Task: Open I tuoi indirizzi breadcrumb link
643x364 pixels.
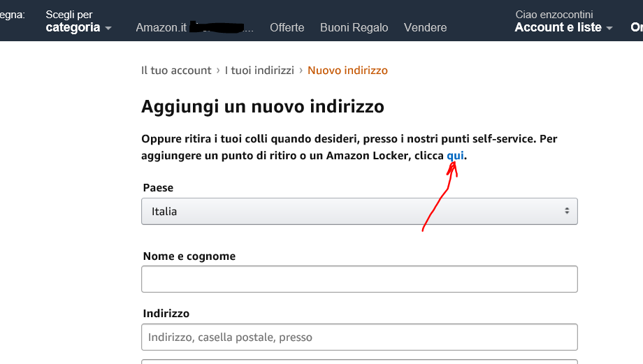Action: 259,70
